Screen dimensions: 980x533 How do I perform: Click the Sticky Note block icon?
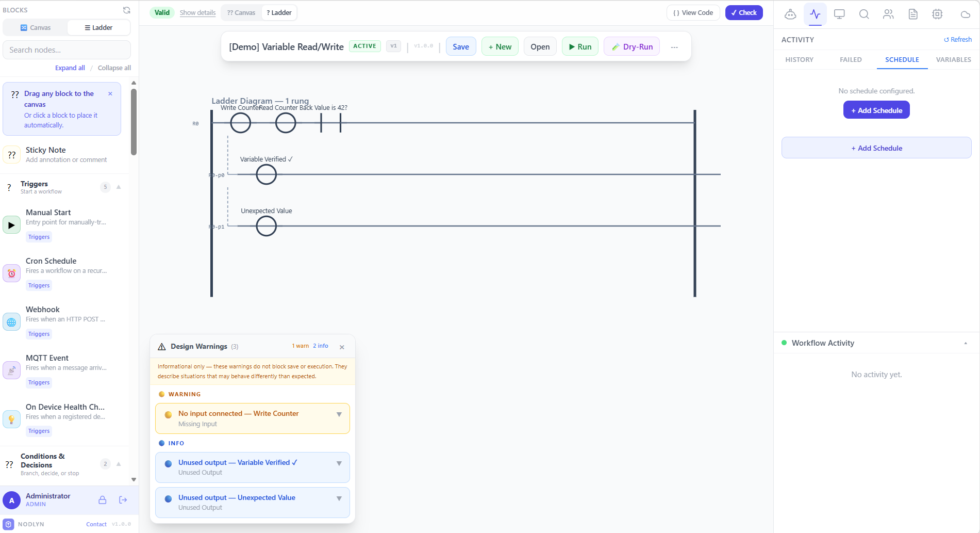[11, 154]
